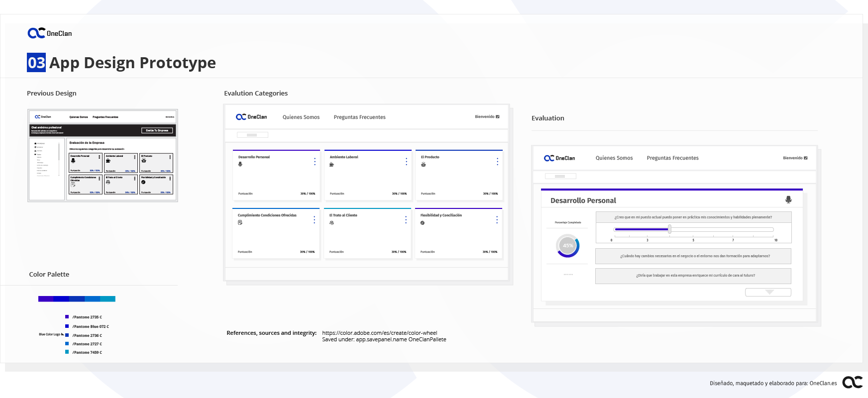Open three-dot menu on Flexibilidad y Conciliación card
The height and width of the screenshot is (398, 868).
tap(497, 220)
